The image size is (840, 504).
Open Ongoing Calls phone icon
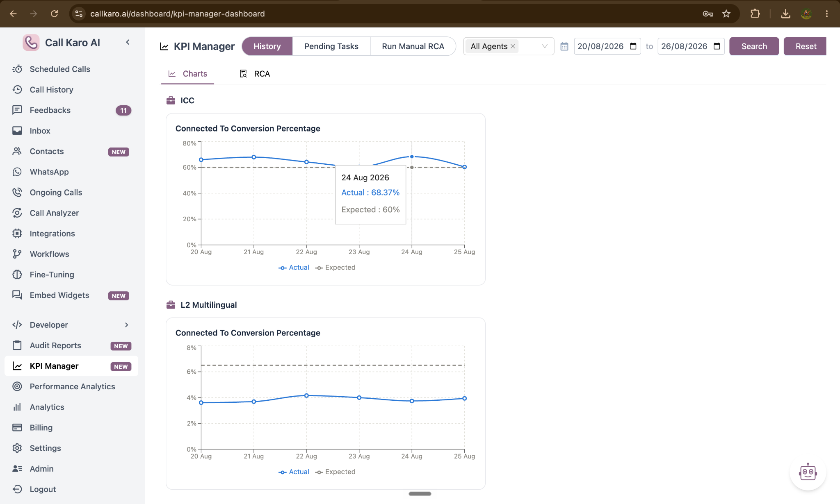pyautogui.click(x=17, y=192)
